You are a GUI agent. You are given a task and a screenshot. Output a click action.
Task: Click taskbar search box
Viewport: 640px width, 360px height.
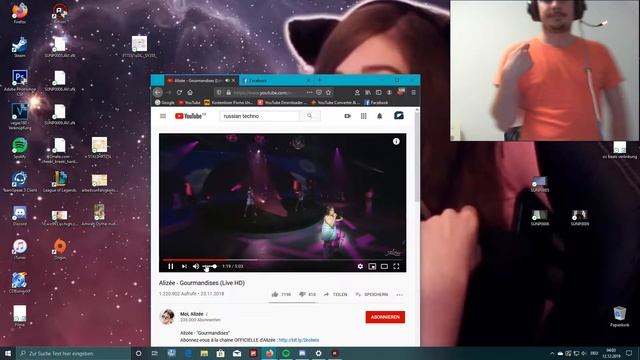tap(73, 353)
